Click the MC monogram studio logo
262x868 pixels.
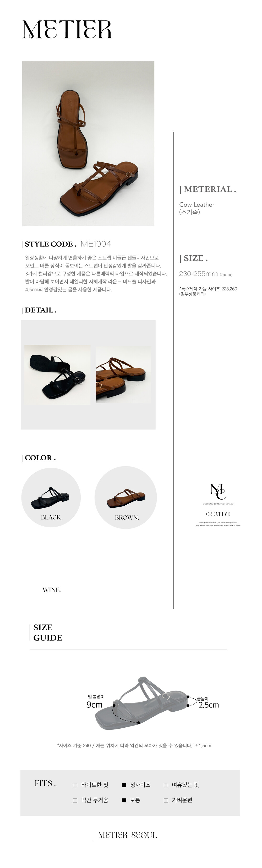pos(218,491)
